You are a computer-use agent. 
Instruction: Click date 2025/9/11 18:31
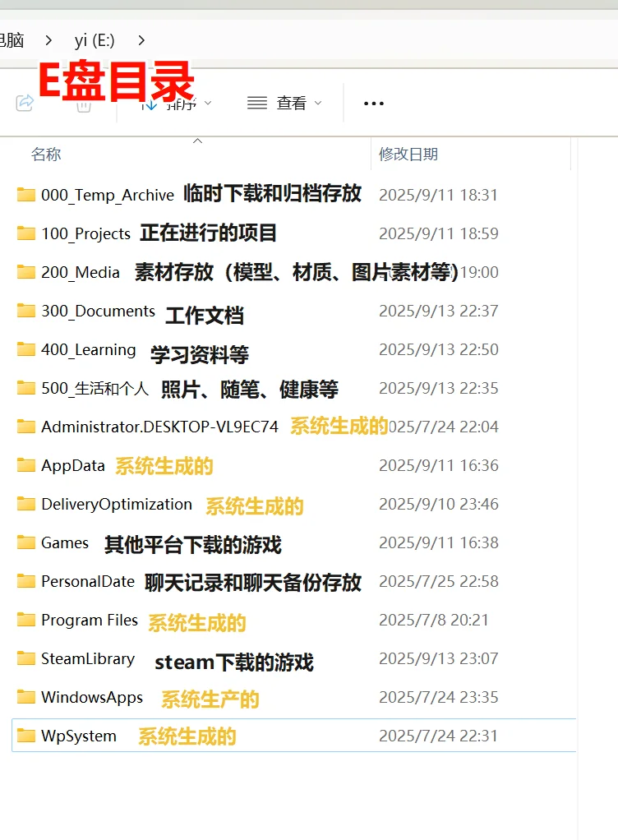439,195
